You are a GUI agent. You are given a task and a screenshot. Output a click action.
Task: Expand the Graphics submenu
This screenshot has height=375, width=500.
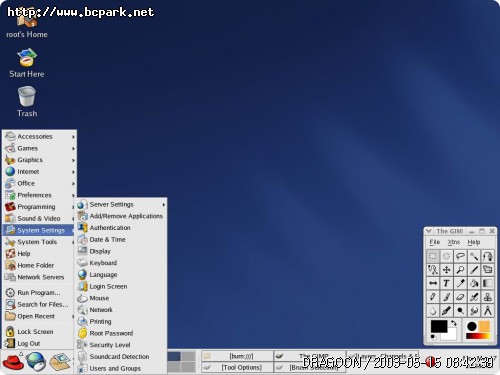pos(39,160)
